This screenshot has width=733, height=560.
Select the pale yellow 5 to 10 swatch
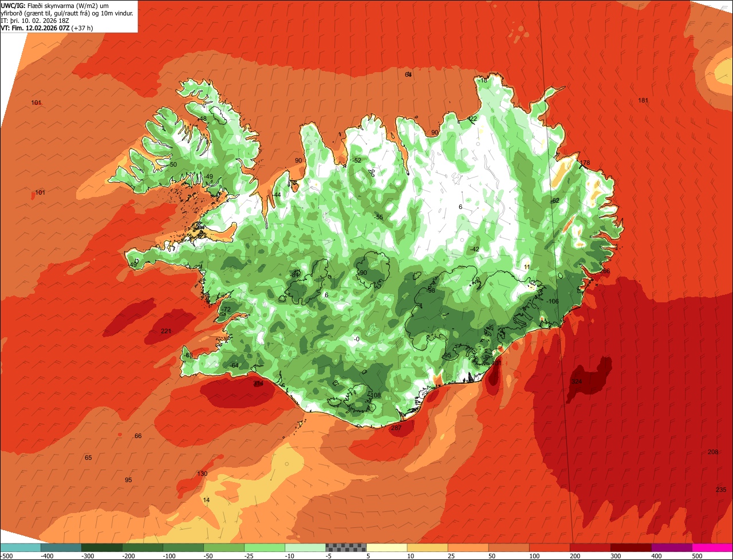tap(387, 547)
